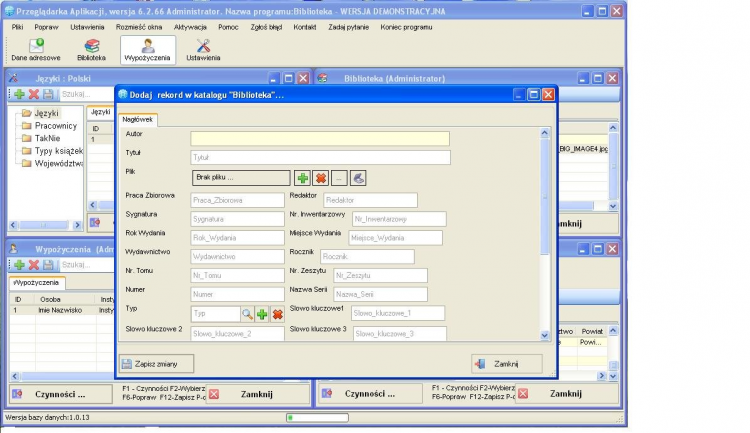Add record with green plus in Języki window
The height and width of the screenshot is (433, 750).
[x=19, y=94]
